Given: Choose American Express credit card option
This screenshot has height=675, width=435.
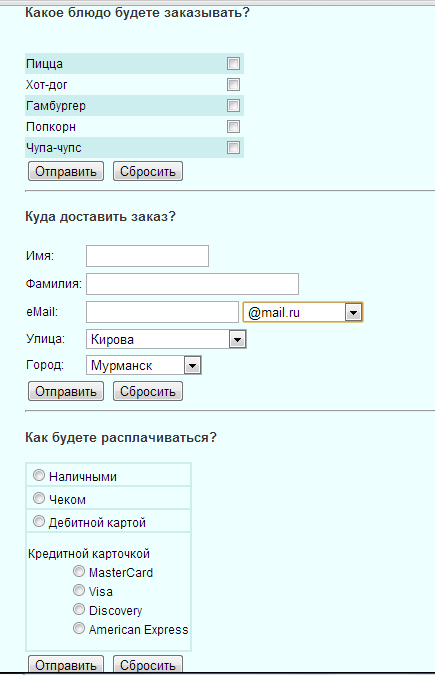Looking at the screenshot, I should pos(79,629).
